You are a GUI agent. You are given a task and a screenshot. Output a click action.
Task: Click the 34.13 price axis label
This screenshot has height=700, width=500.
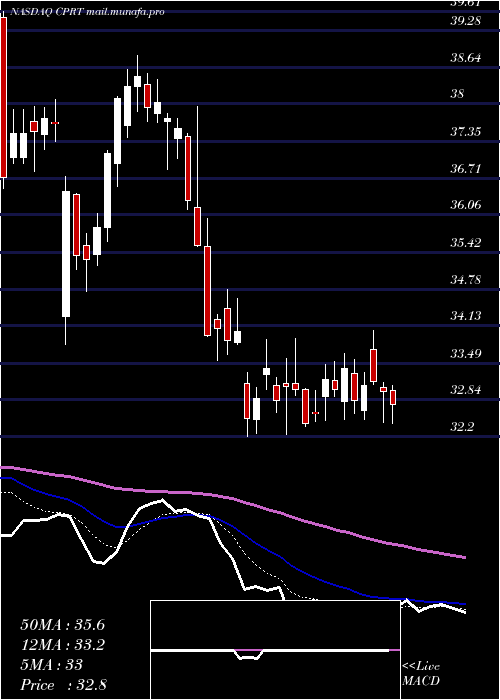[466, 316]
